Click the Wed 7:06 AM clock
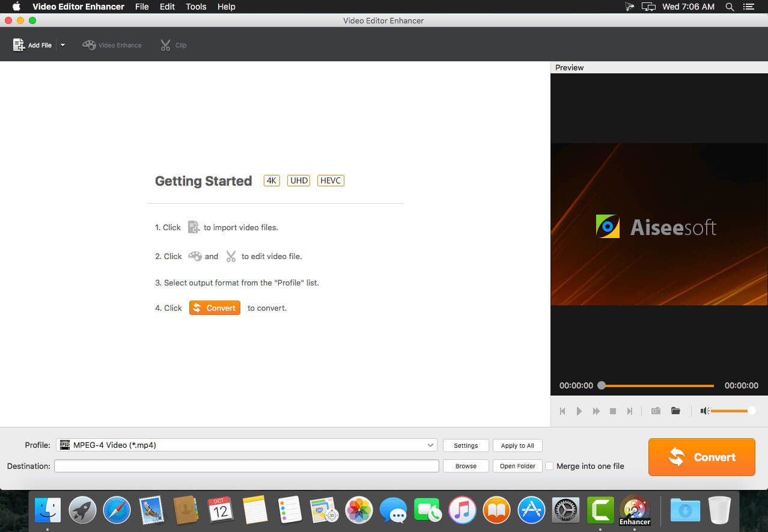The height and width of the screenshot is (532, 768). click(688, 7)
